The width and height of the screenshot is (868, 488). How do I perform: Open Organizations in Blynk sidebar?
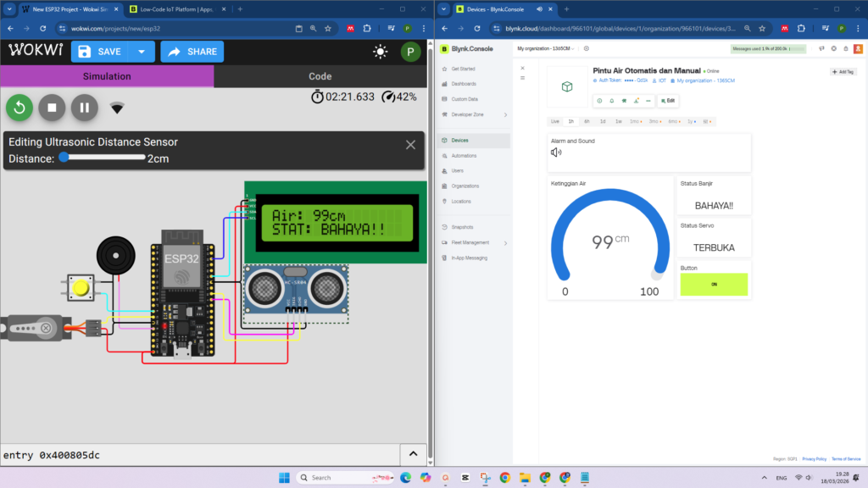(465, 186)
